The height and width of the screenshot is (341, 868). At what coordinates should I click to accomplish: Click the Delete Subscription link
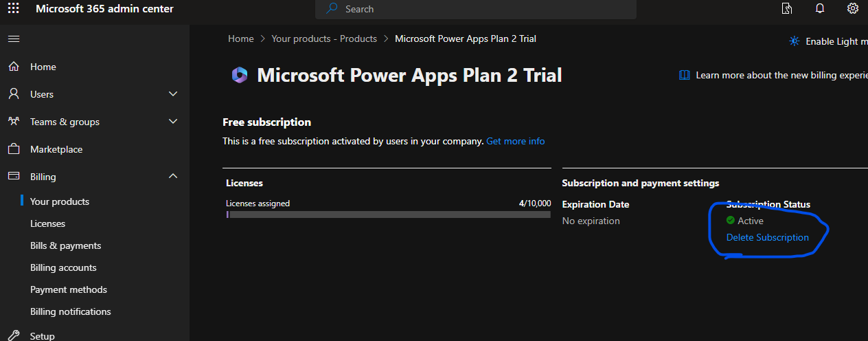point(768,237)
